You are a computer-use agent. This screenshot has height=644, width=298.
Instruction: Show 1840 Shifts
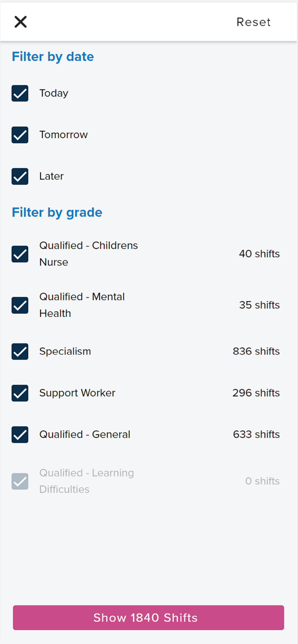point(148,618)
